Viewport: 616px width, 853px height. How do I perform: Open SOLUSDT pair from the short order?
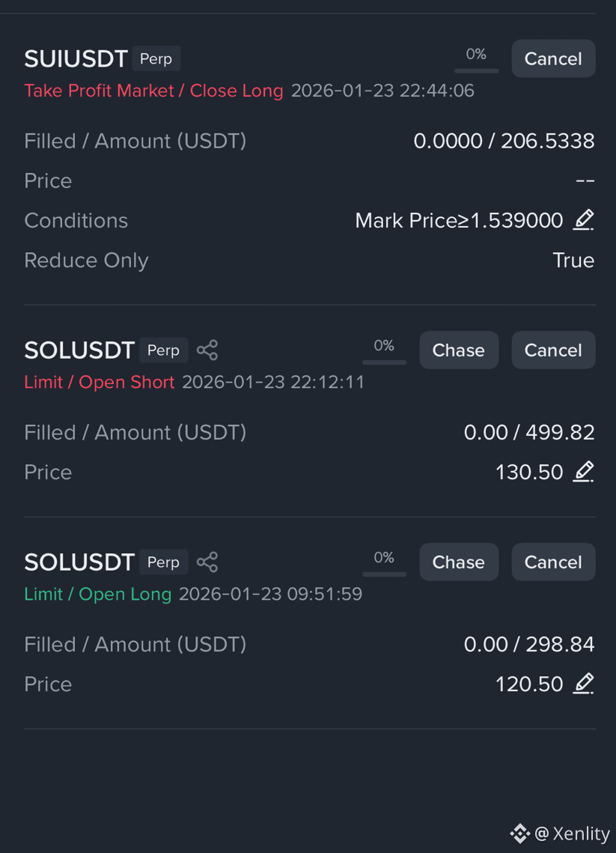point(79,350)
